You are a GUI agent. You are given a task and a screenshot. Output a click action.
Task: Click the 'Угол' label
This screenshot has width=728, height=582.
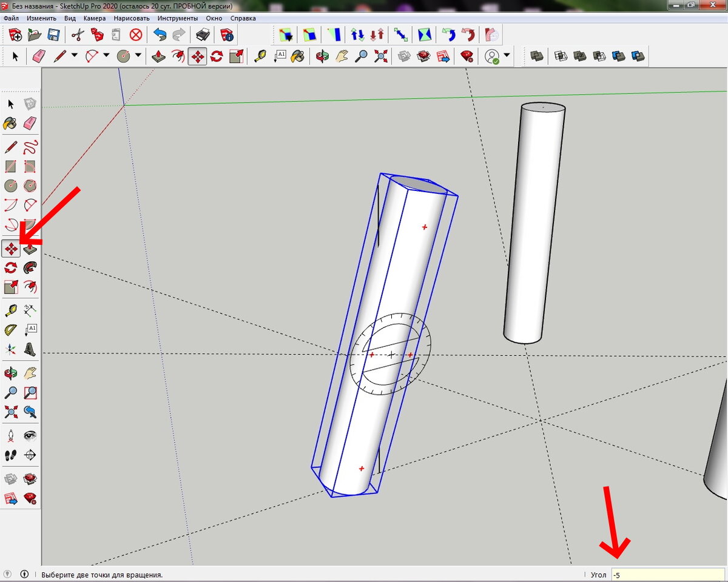[x=598, y=574]
